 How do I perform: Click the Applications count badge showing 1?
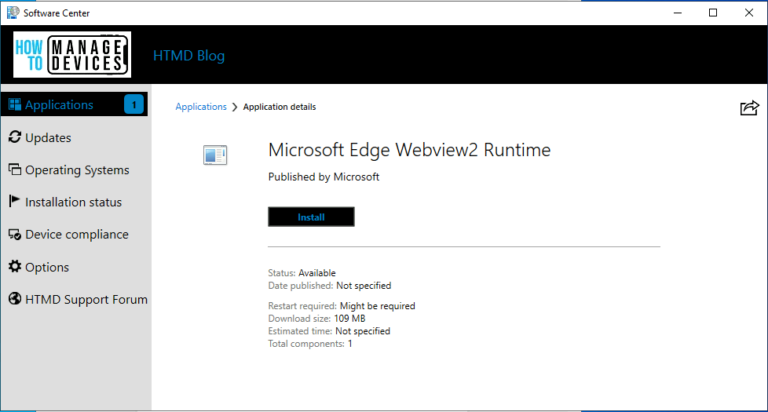(134, 105)
